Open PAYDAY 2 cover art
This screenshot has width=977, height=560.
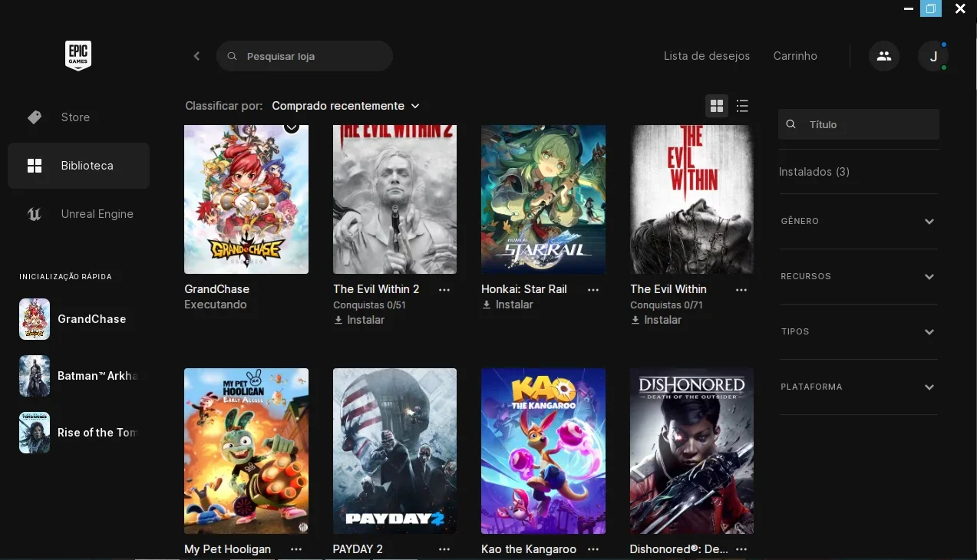tap(394, 451)
